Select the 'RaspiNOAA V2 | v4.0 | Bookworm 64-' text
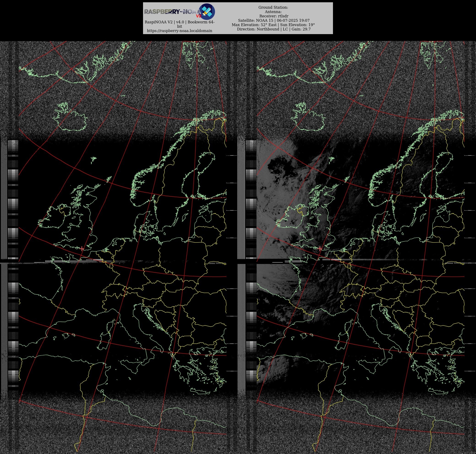This screenshot has width=476, height=454. point(179,22)
